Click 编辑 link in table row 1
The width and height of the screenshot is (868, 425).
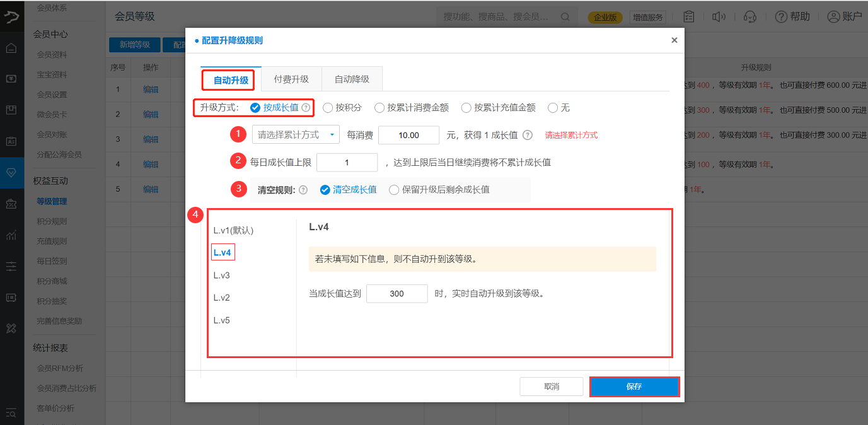tap(151, 90)
